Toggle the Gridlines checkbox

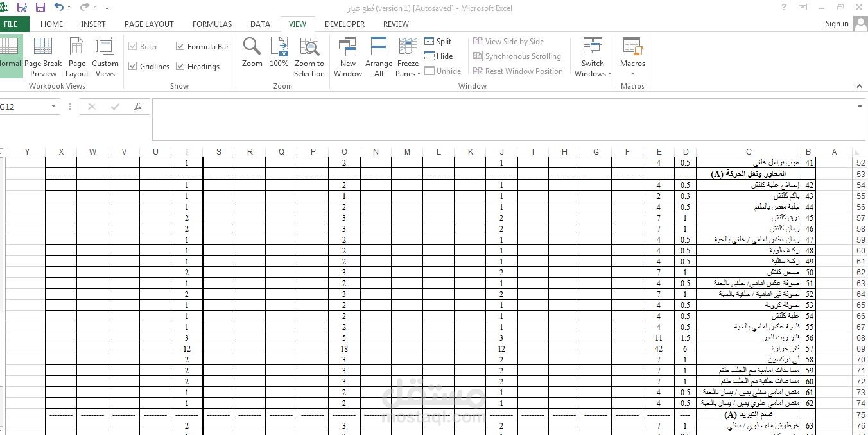tap(133, 66)
